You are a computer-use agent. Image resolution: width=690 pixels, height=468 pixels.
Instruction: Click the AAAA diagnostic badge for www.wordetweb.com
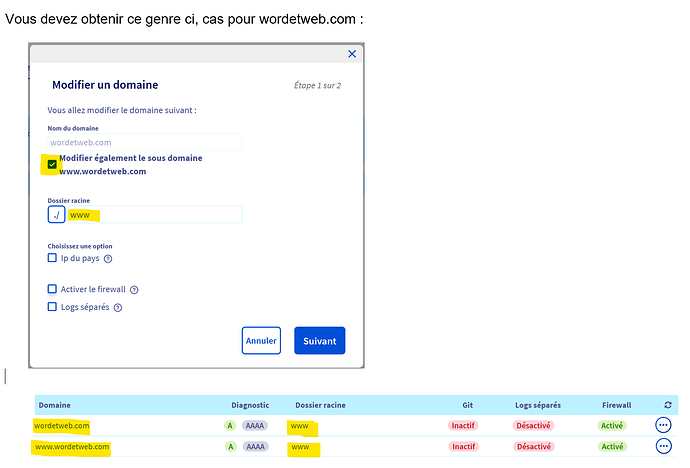click(x=255, y=446)
